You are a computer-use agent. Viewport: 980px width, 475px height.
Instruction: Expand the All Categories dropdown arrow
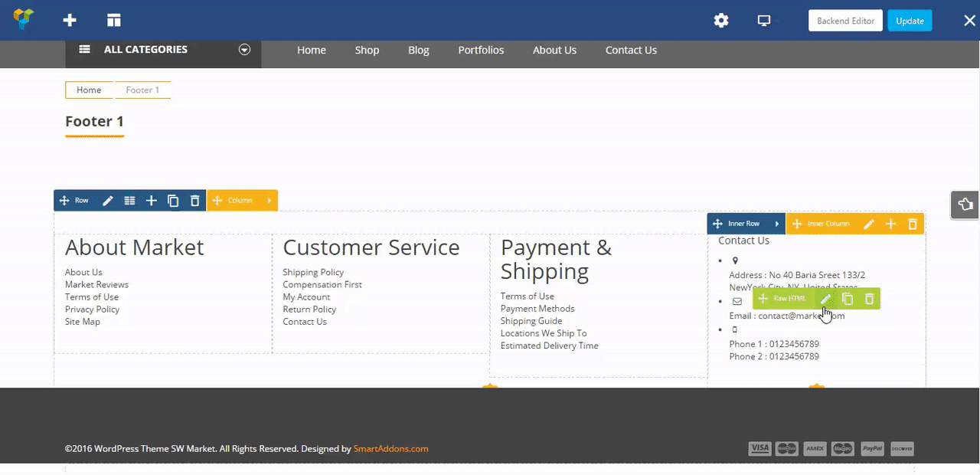244,50
